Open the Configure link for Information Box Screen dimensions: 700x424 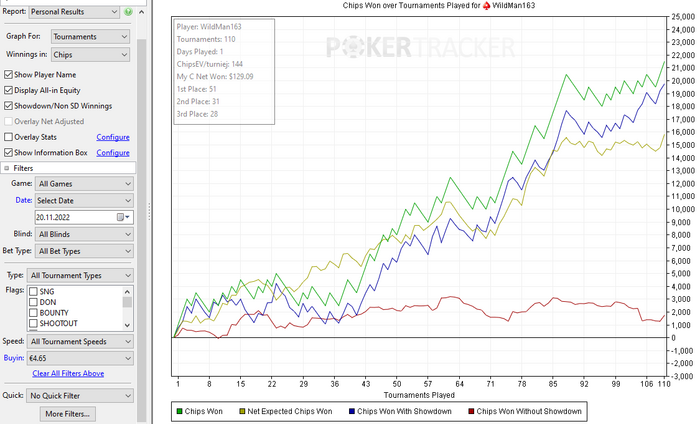[113, 153]
